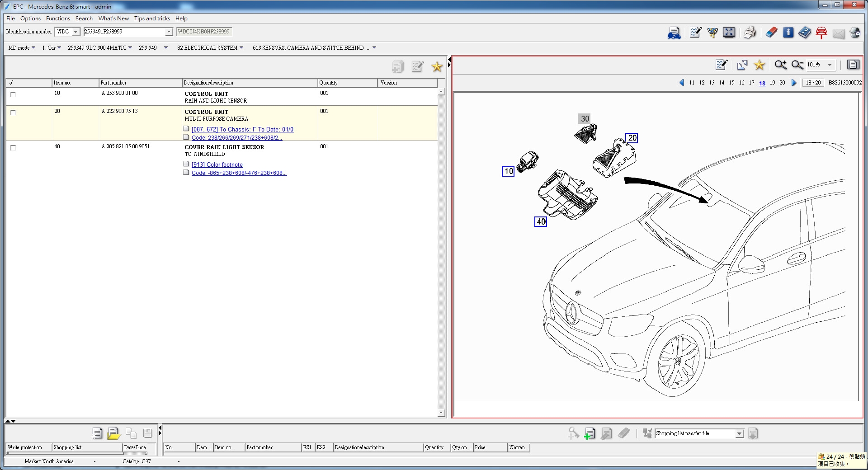The width and height of the screenshot is (868, 470).
Task: Zoom in on the illustration
Action: [780, 65]
